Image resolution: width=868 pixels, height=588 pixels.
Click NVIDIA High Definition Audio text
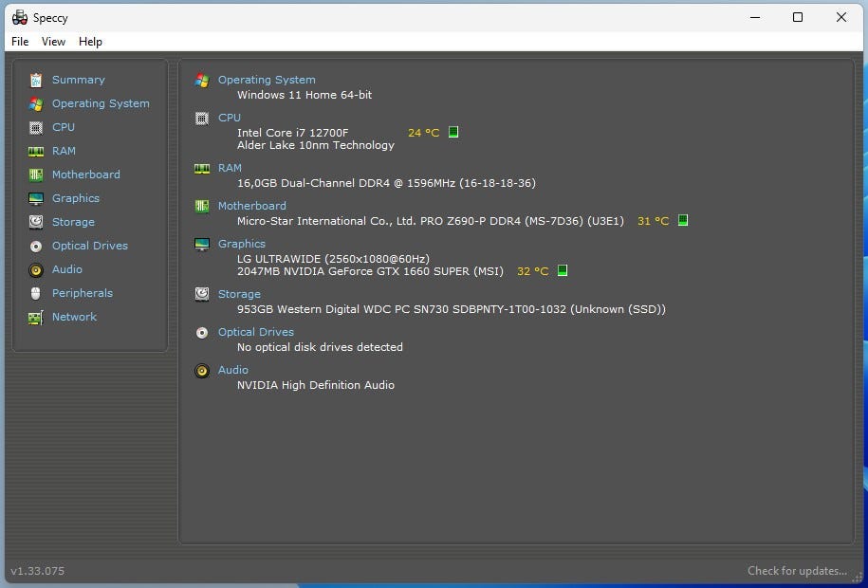316,385
